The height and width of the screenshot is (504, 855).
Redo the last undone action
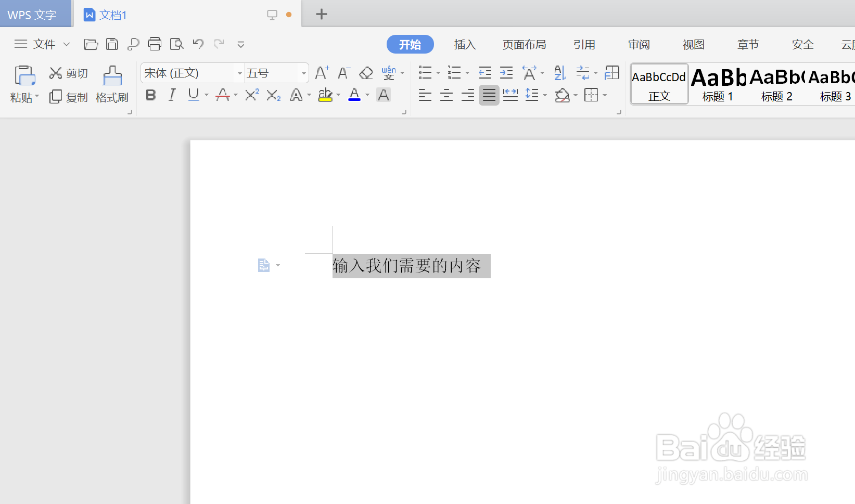pyautogui.click(x=219, y=44)
